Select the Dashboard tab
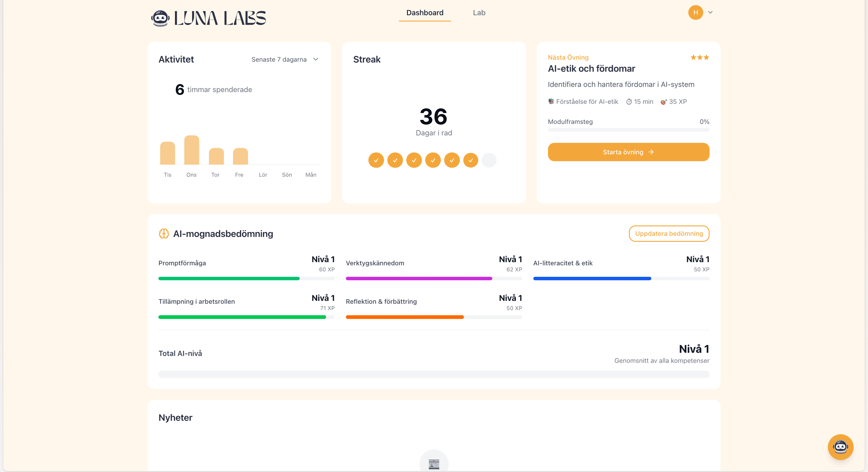Screen dimensions: 868x472 [425, 12]
